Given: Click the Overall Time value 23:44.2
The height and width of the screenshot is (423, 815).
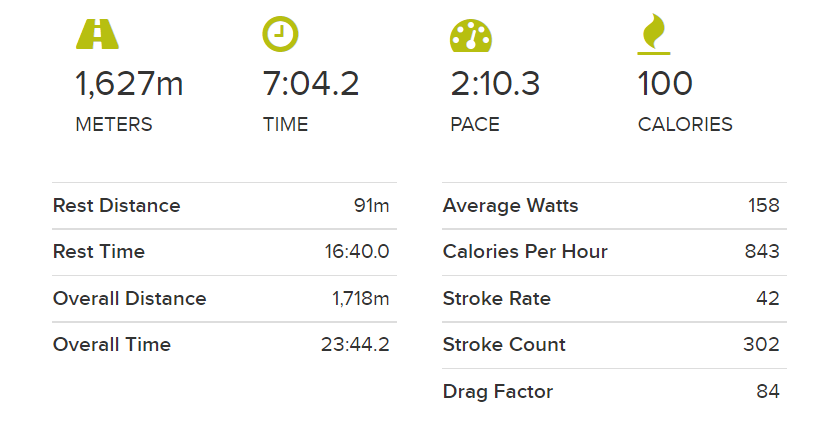Looking at the screenshot, I should pyautogui.click(x=355, y=345).
